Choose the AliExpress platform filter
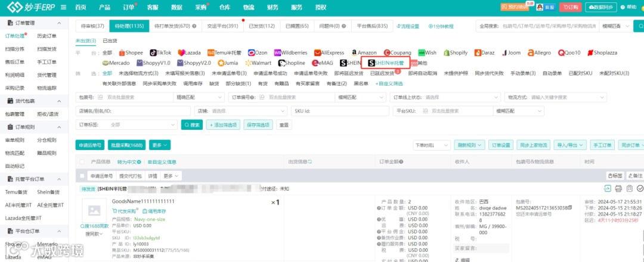Screen dimensions: 644x262 [x=329, y=52]
